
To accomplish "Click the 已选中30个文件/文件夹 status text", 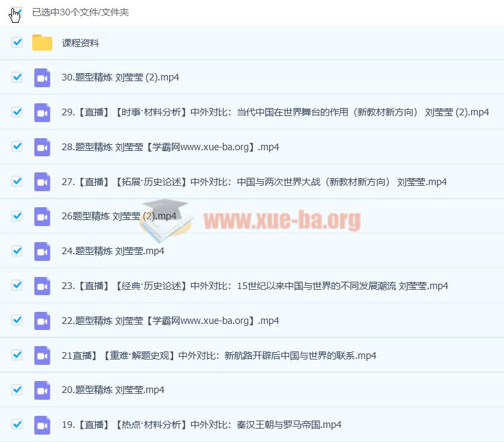I will [81, 12].
